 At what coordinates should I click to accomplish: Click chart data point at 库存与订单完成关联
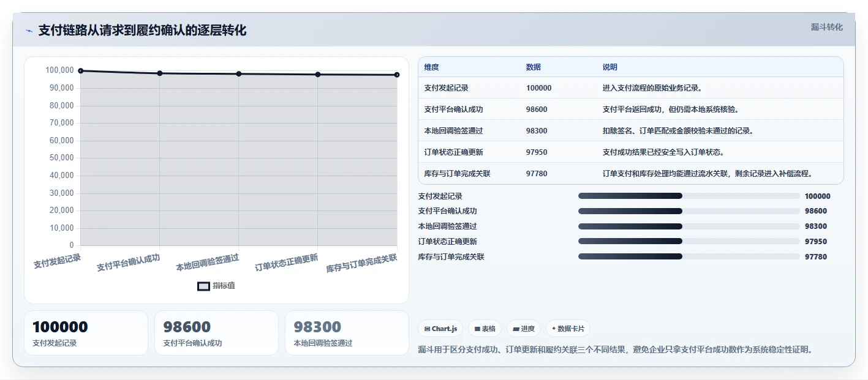pos(397,75)
